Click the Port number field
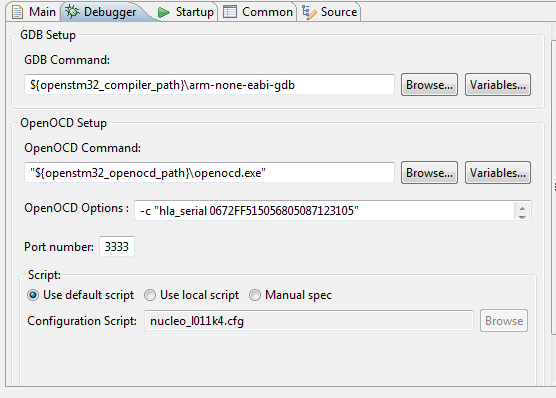The height and width of the screenshot is (398, 556). [117, 247]
